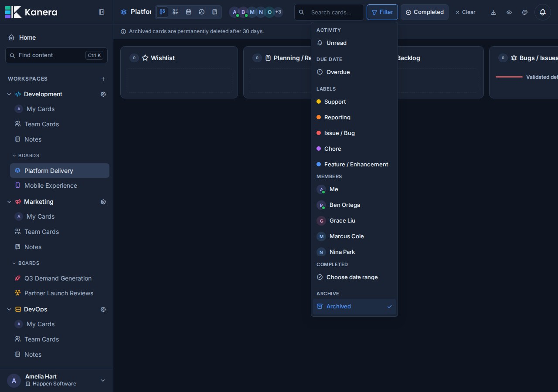This screenshot has height=392, width=558.
Task: Open the notifications bell
Action: (543, 12)
